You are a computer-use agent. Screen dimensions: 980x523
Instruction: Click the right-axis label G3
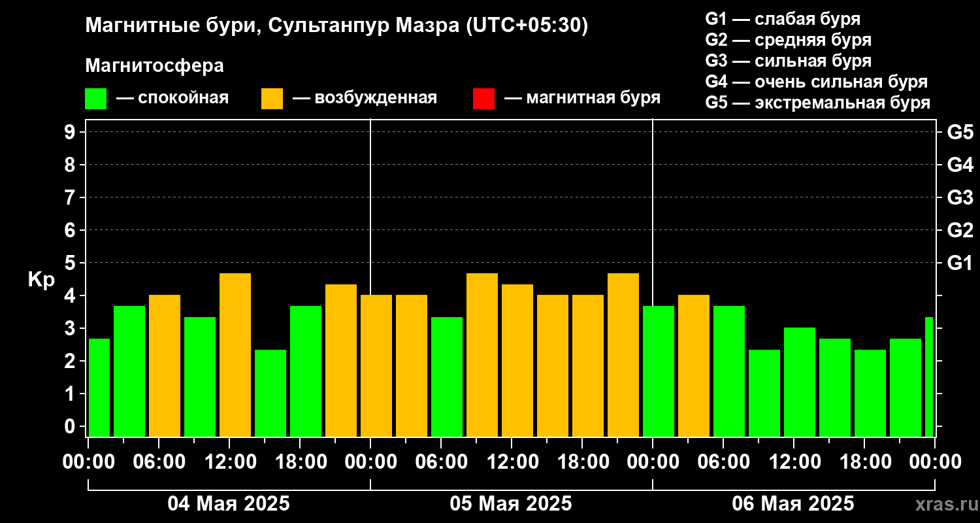[960, 197]
